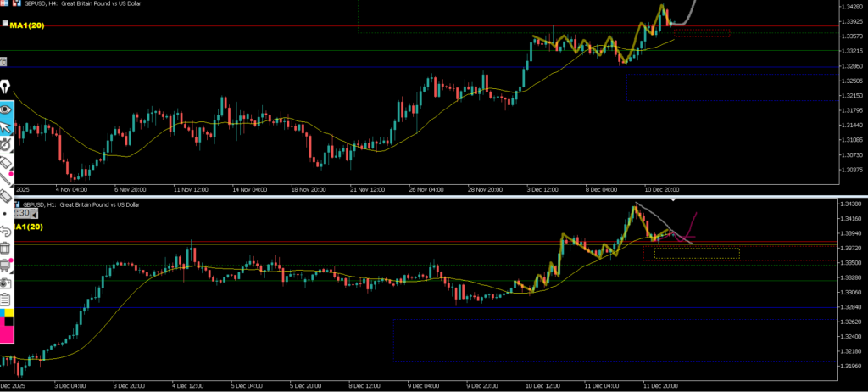Click the MA1(20) label on H1 chart
The image size is (868, 392).
(x=27, y=227)
